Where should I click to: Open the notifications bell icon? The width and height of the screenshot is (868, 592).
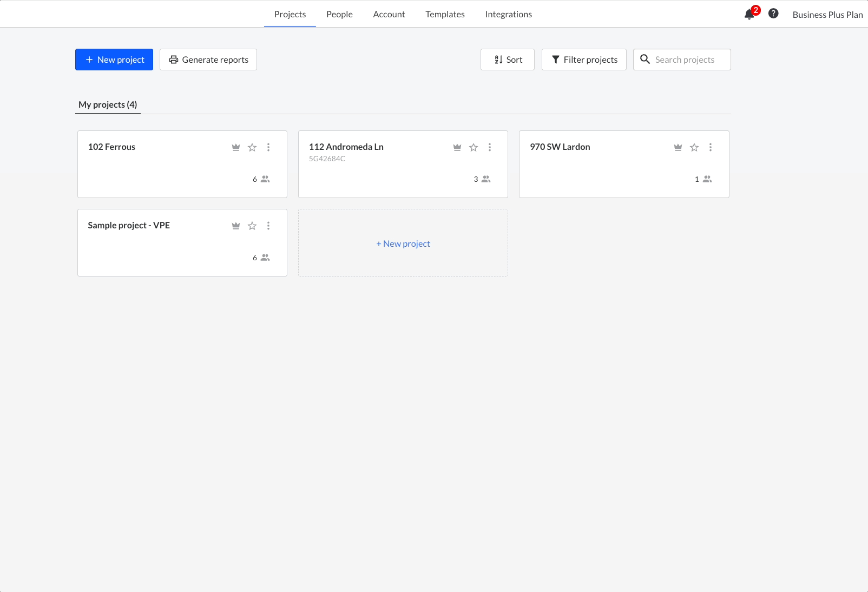tap(749, 15)
